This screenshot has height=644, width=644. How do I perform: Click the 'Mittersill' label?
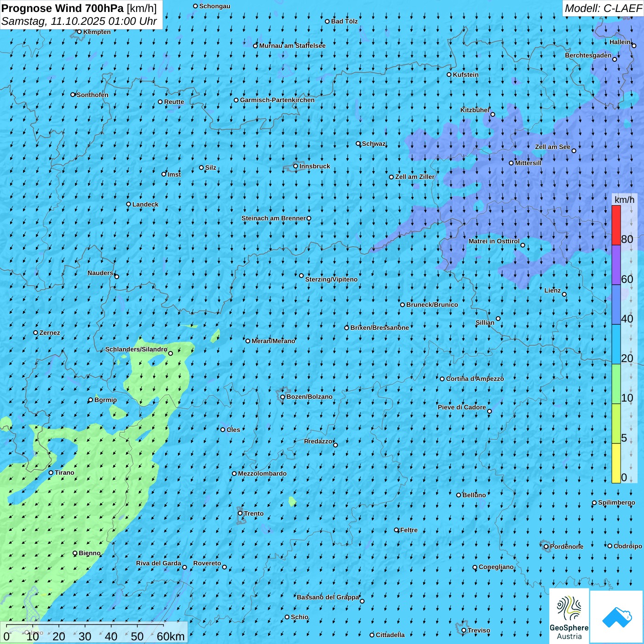pos(528,163)
